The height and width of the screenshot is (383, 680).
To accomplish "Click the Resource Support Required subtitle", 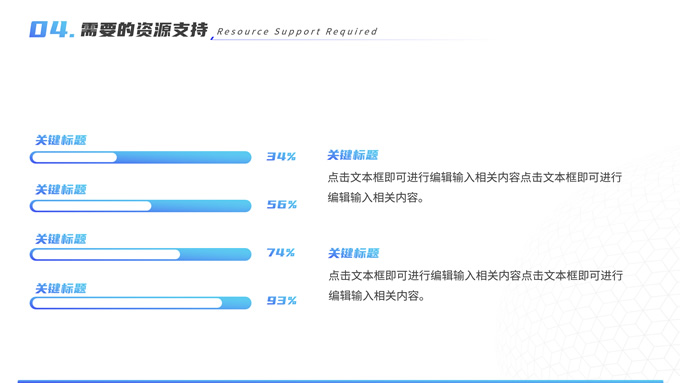I will coord(297,32).
